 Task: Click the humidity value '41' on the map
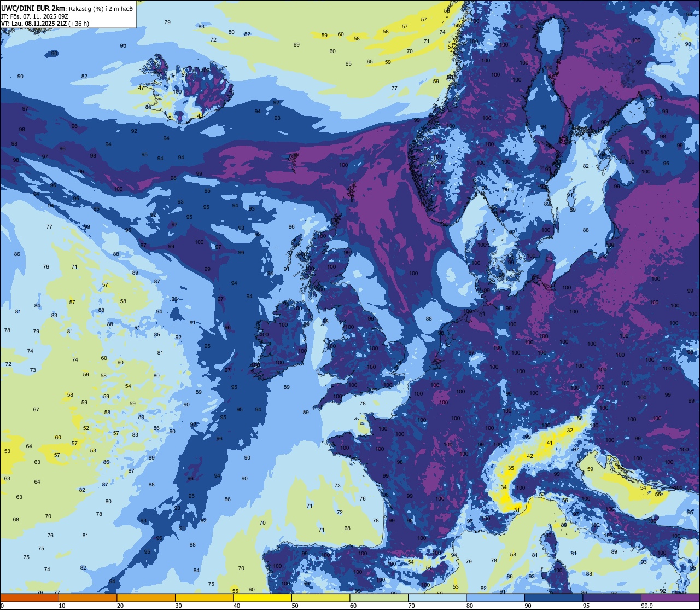(550, 443)
